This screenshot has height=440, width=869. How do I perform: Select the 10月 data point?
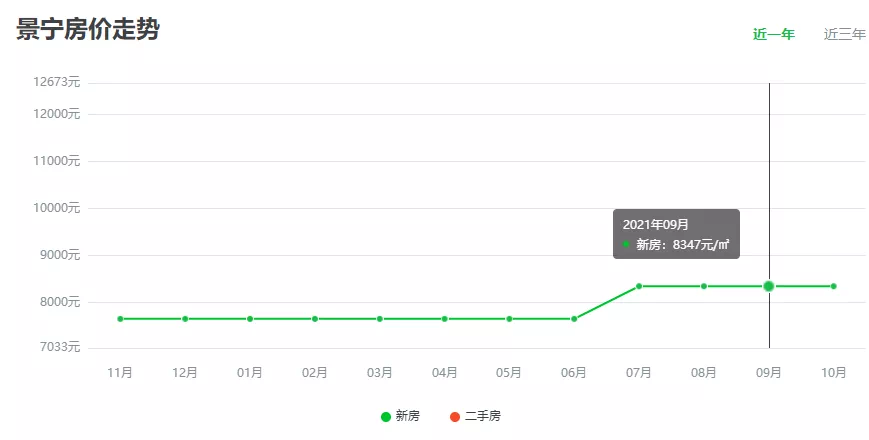pyautogui.click(x=833, y=286)
